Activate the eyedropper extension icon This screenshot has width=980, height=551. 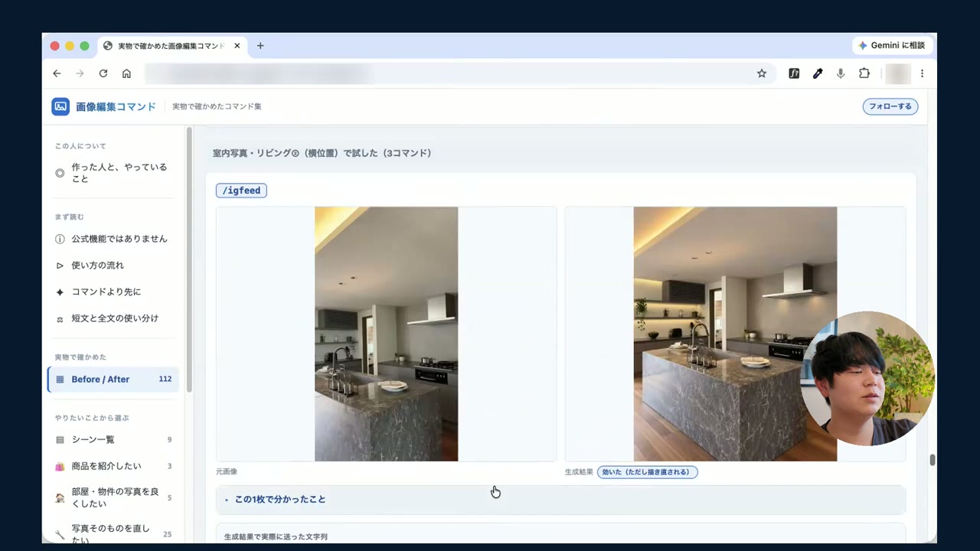pos(818,73)
